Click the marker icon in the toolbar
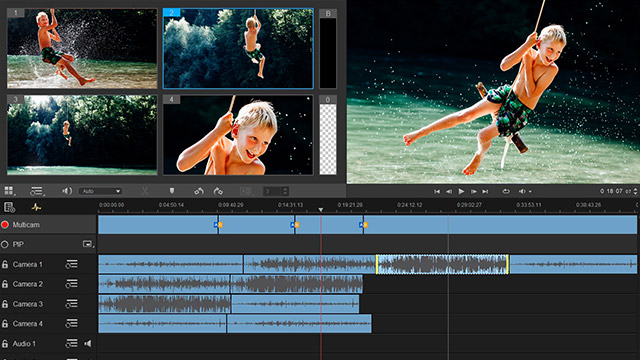The height and width of the screenshot is (360, 640). coord(172,191)
